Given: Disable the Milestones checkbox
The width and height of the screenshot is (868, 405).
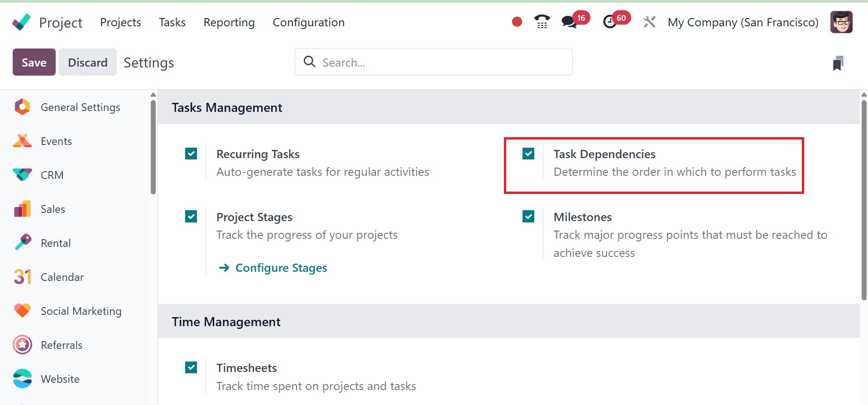Looking at the screenshot, I should pos(528,217).
